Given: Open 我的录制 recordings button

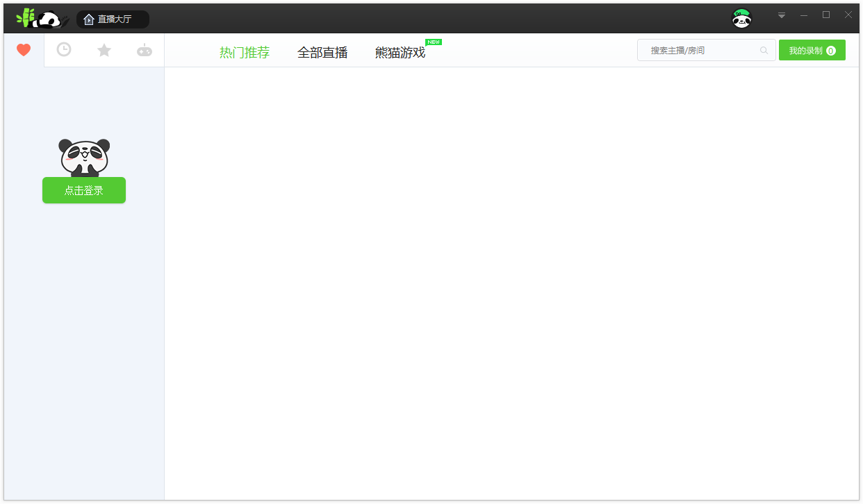Looking at the screenshot, I should click(x=806, y=51).
